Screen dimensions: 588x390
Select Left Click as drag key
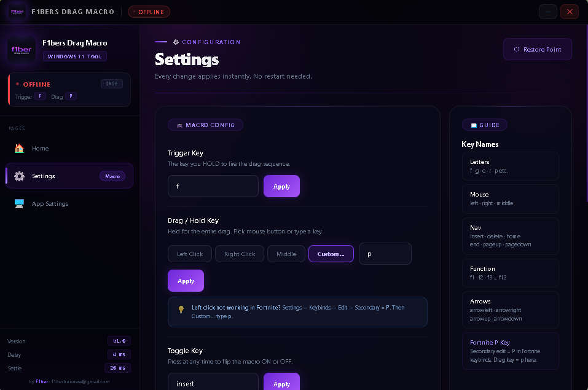click(190, 254)
